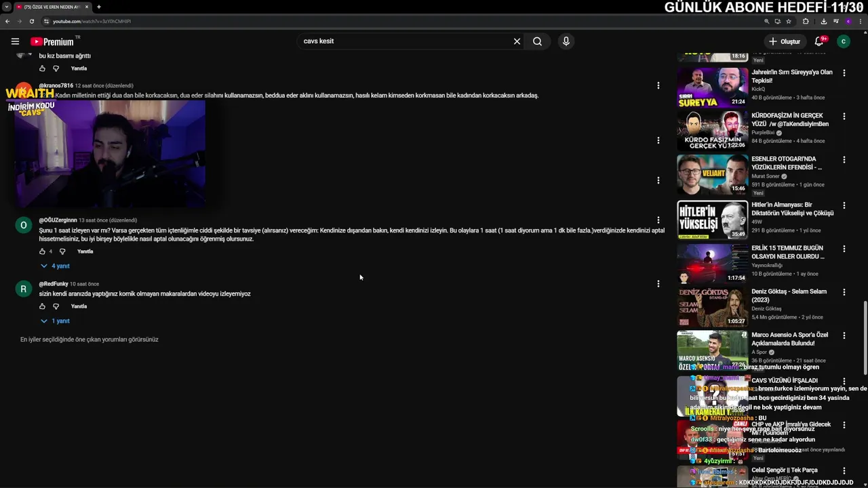Open 'Deniz Göktaş - Selam Selam (2023)' title
868x488 pixels.
pos(789,296)
